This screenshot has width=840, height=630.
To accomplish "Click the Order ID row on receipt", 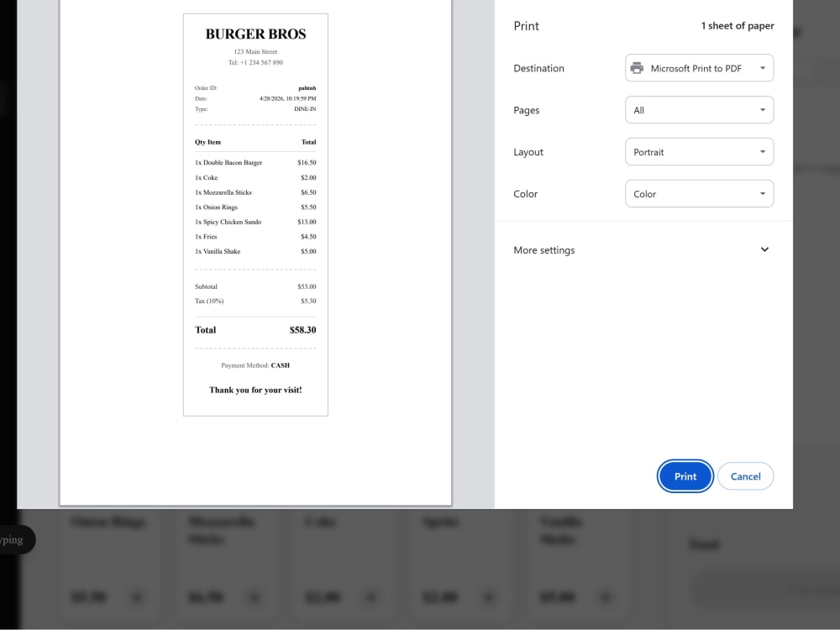I will point(255,88).
